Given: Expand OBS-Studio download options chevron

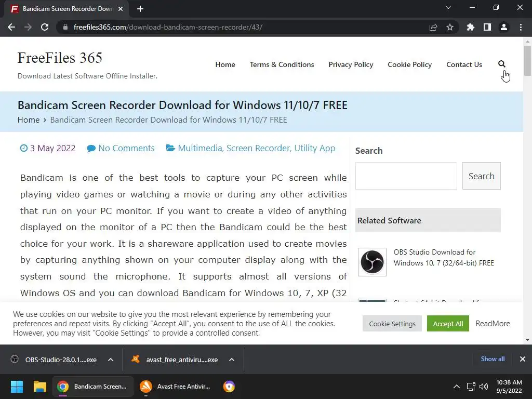Looking at the screenshot, I should point(111,360).
